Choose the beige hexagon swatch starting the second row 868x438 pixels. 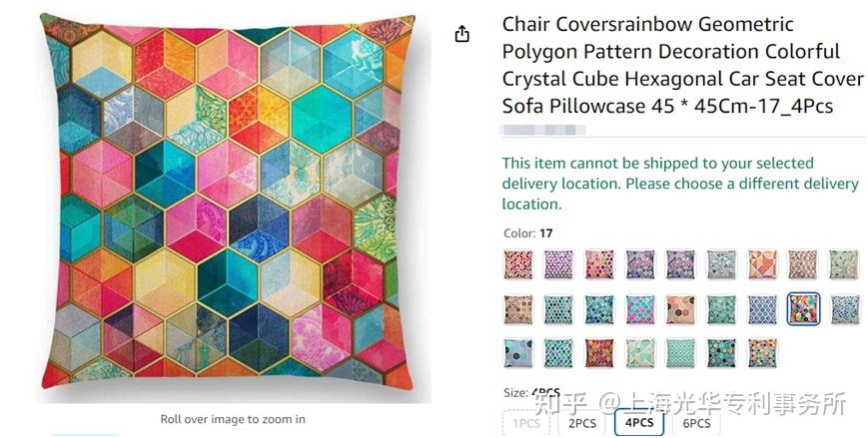point(518,309)
